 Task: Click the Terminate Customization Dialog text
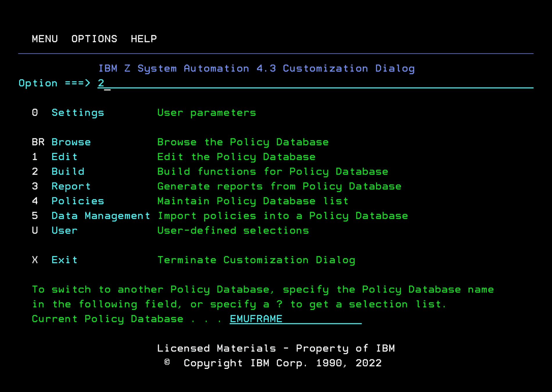click(x=256, y=260)
